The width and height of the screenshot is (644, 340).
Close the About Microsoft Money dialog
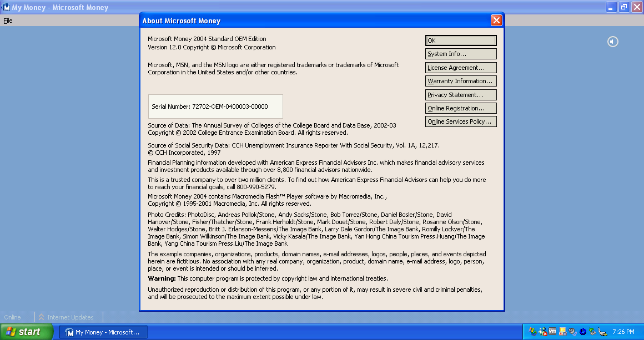click(496, 21)
